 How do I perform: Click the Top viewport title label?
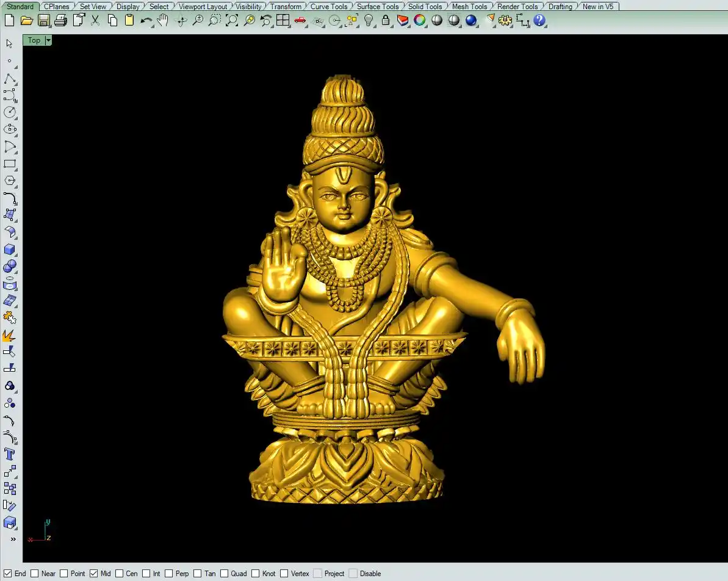tap(34, 40)
